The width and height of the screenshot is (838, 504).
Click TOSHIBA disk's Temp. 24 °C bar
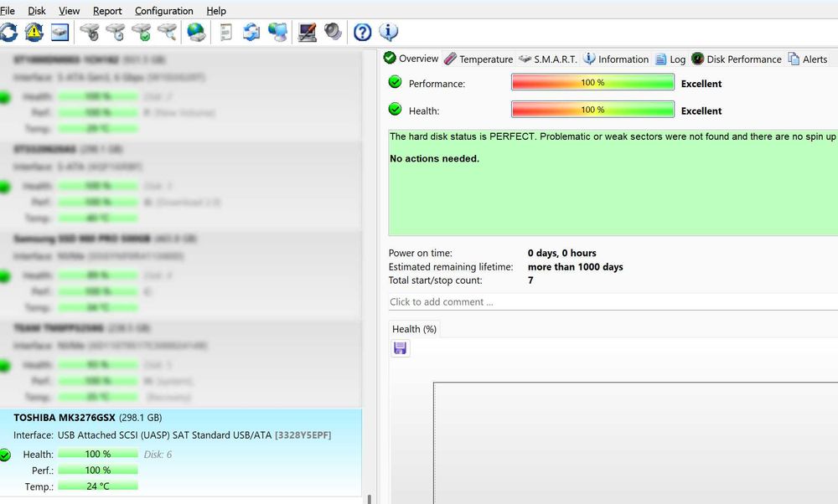pos(98,486)
